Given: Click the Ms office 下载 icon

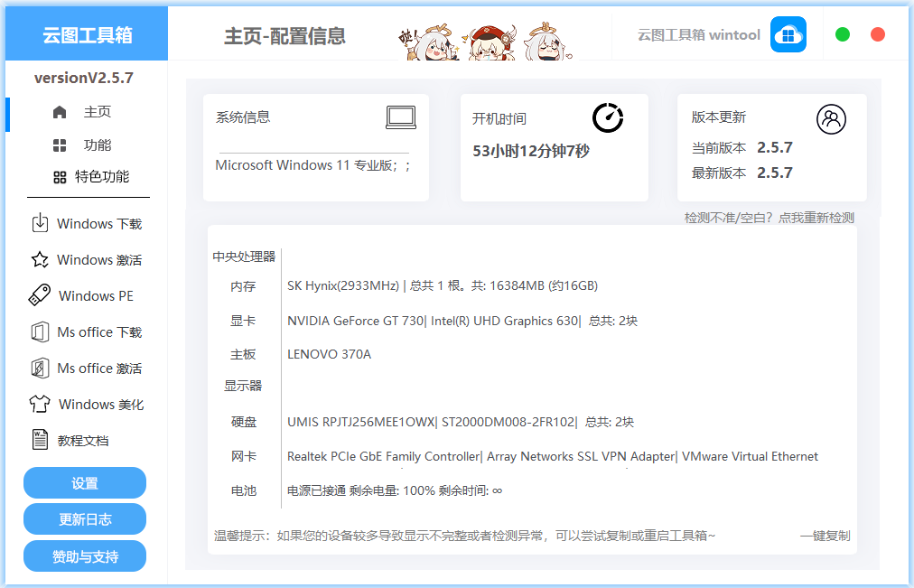Looking at the screenshot, I should pos(40,332).
